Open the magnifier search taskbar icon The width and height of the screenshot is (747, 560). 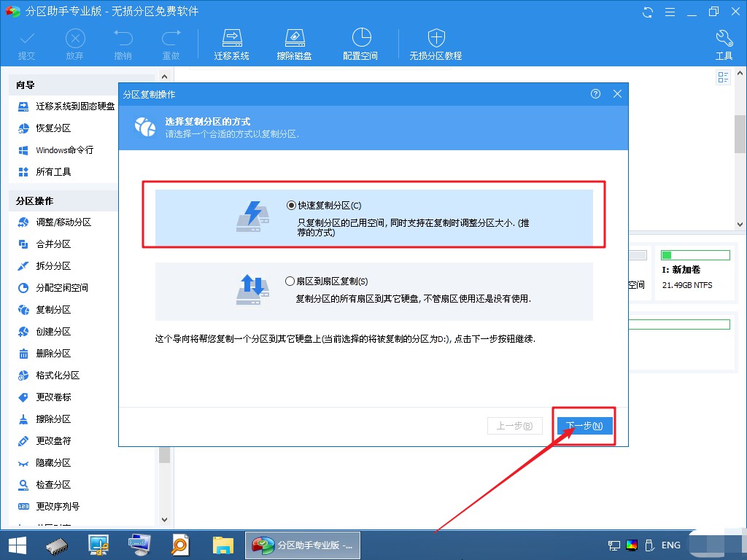(180, 545)
